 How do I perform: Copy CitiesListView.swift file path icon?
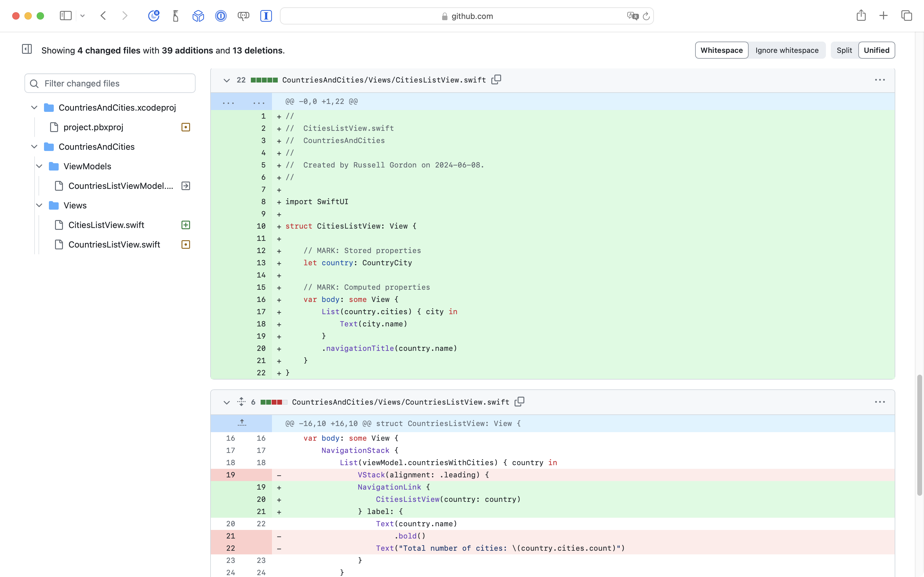tap(496, 80)
